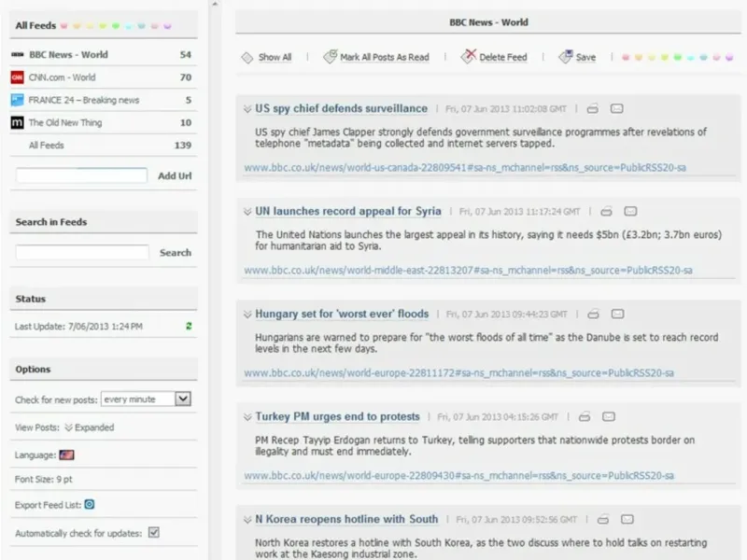Image resolution: width=747 pixels, height=560 pixels.
Task: Click the 'BBC News - World' panel title
Action: point(488,22)
